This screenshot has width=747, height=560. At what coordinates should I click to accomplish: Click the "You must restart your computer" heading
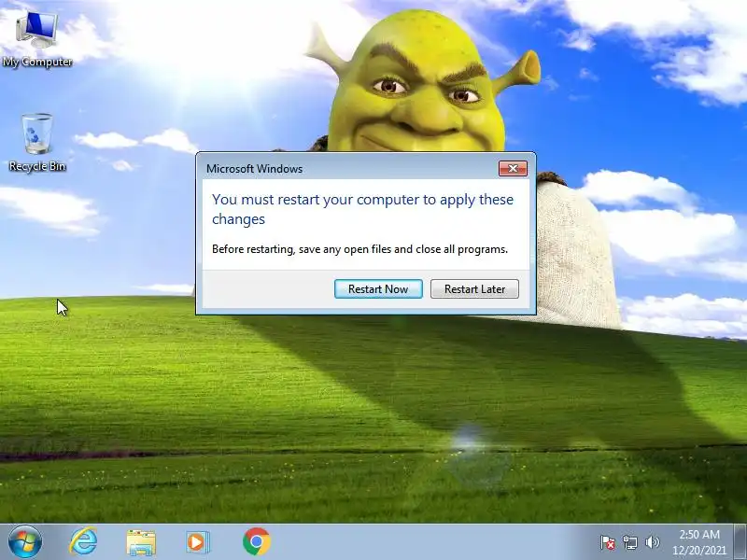pos(362,209)
